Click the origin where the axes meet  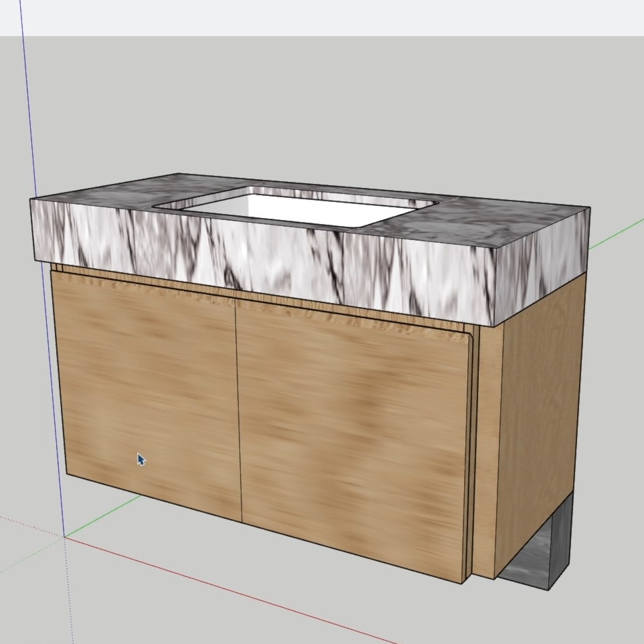click(x=65, y=536)
